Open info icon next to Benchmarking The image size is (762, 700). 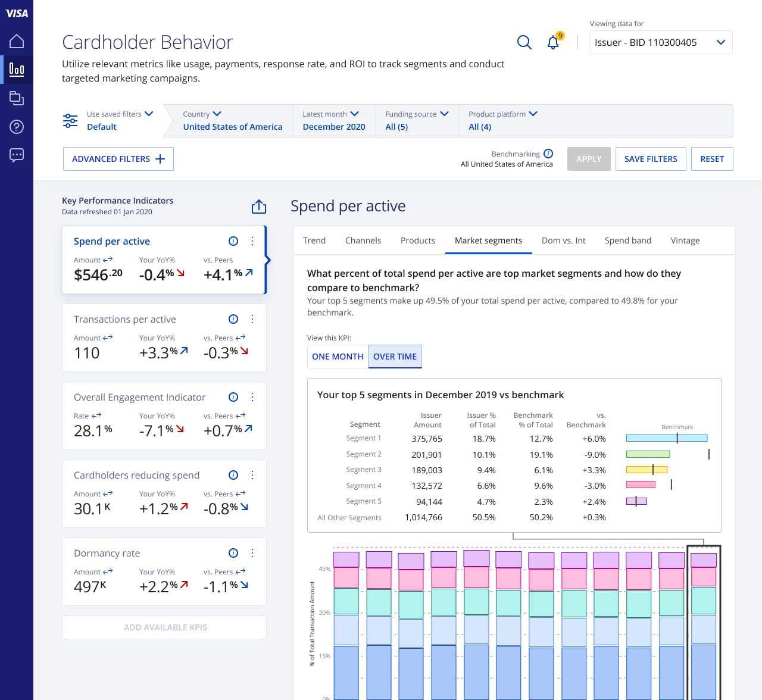tap(548, 154)
